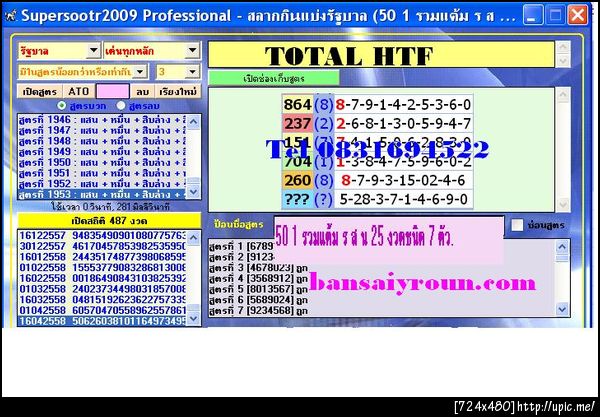Close the Supersootr2009 Professional window

pyautogui.click(x=578, y=16)
